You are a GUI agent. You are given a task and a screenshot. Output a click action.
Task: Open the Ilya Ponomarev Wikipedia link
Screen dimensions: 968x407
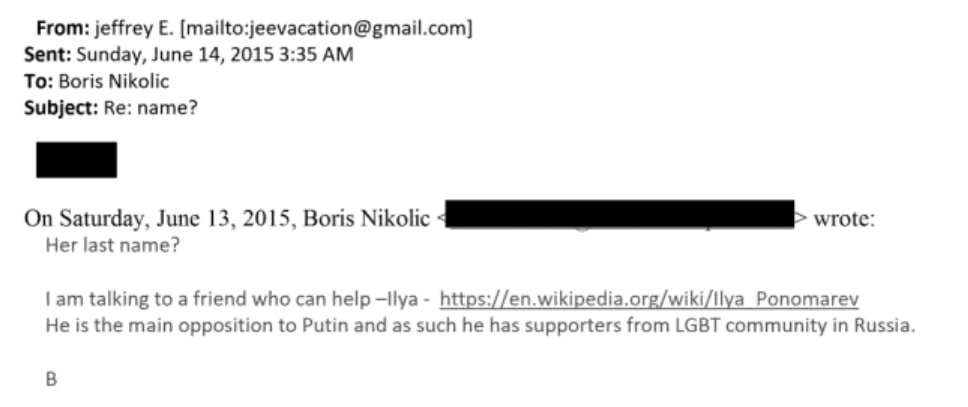(x=649, y=300)
